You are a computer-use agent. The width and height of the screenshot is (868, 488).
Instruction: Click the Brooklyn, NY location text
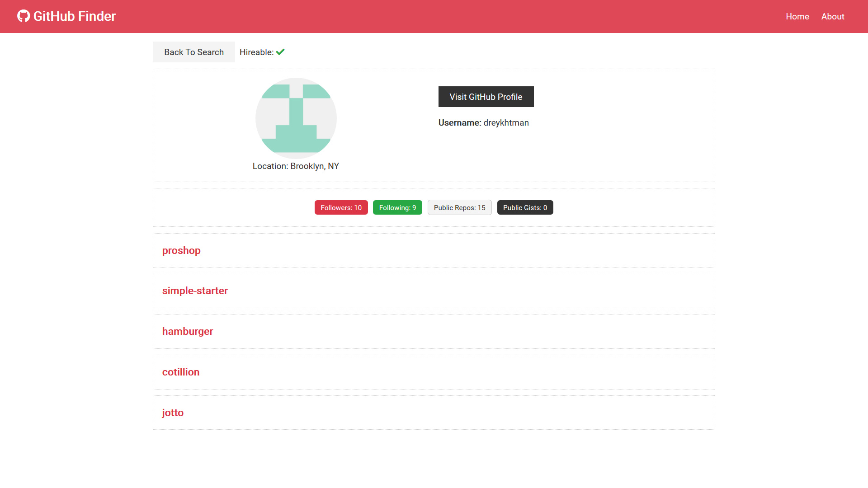pos(295,166)
